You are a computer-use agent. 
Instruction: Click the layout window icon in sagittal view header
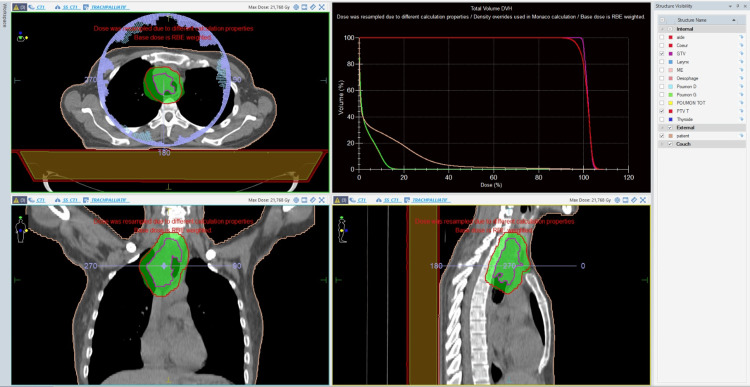click(626, 200)
